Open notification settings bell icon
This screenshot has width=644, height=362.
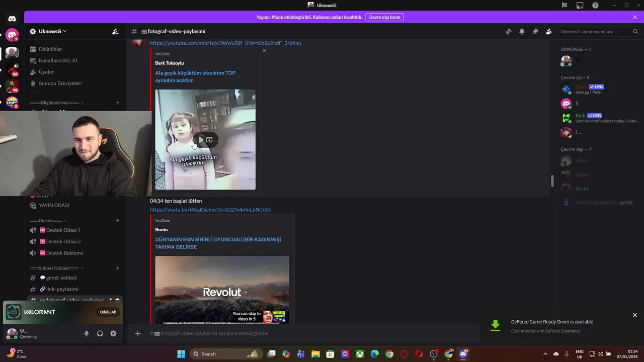click(x=522, y=31)
